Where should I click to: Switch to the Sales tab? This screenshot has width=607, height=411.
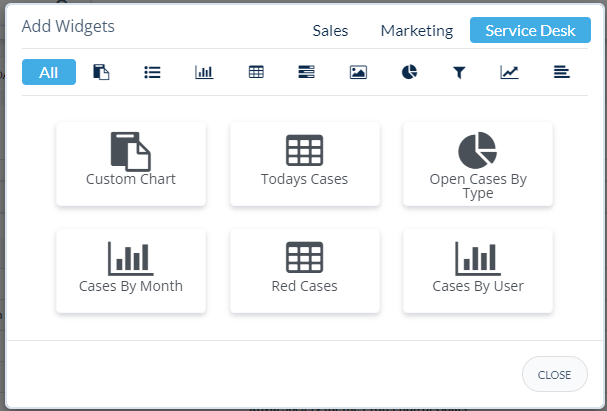tap(330, 31)
